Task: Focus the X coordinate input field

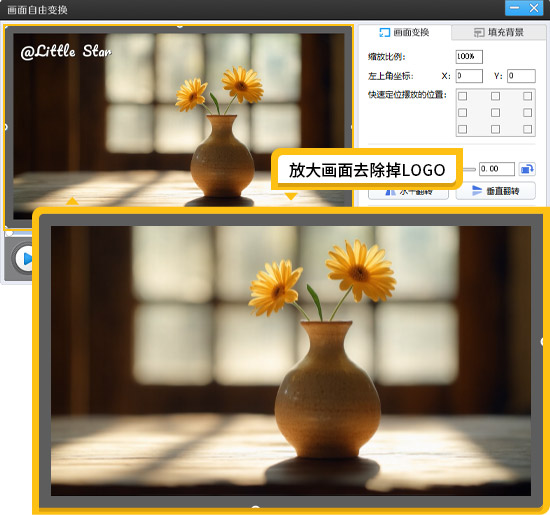Action: (x=469, y=76)
